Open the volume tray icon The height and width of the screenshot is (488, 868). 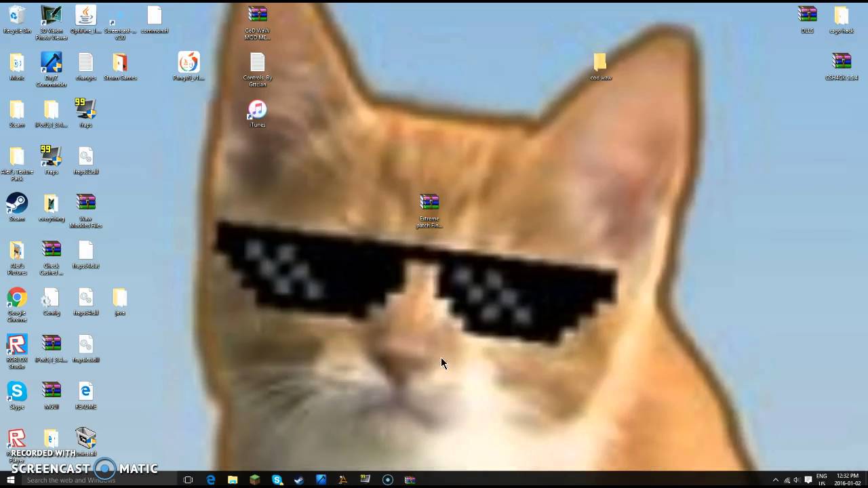coord(797,480)
